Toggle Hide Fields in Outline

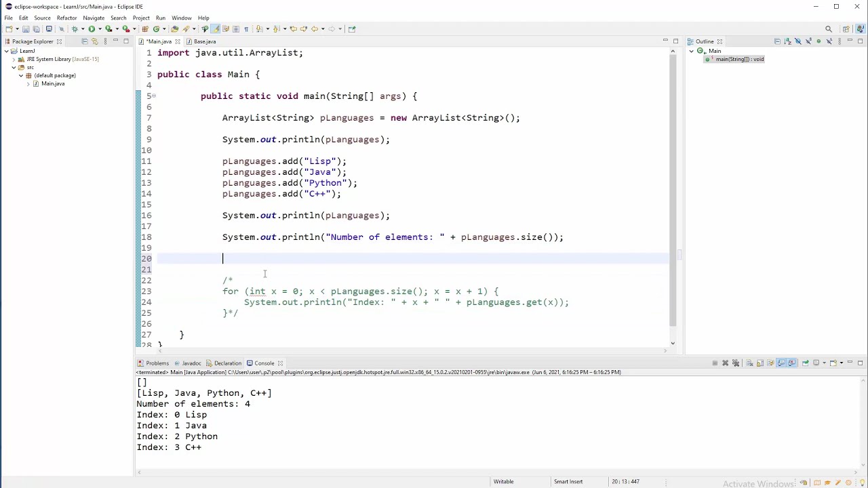click(798, 41)
